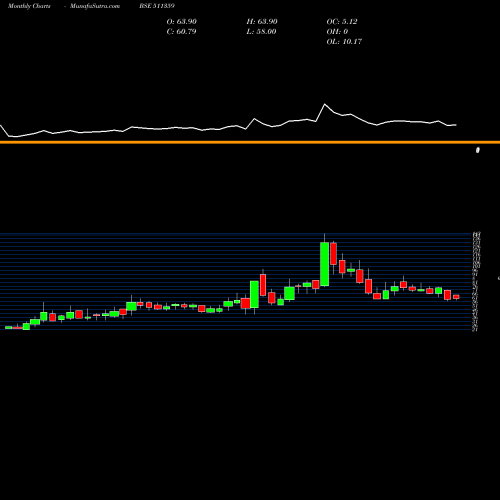500x500 pixels.
Task: Click the low value 'L: 58.00'
Action: (x=261, y=31)
